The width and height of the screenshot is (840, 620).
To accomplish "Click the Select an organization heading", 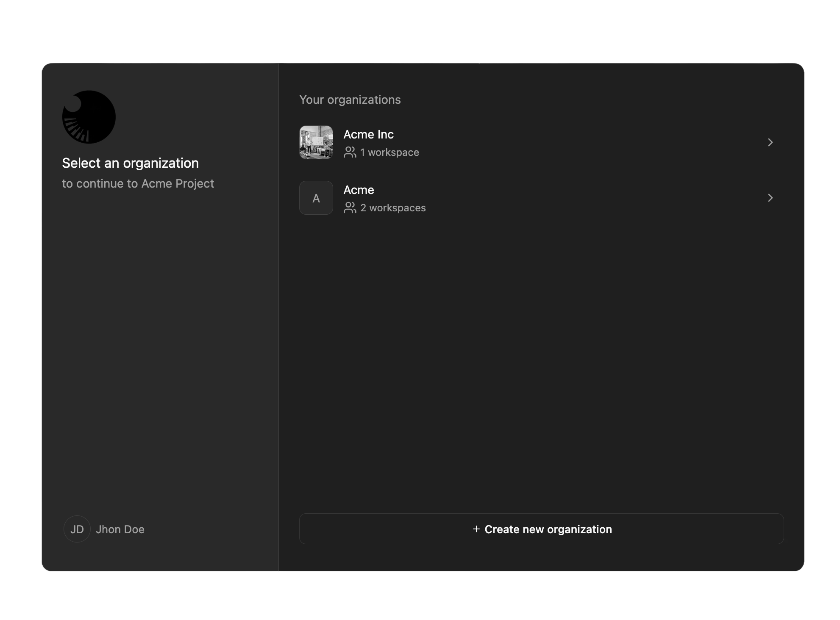I will [x=130, y=163].
